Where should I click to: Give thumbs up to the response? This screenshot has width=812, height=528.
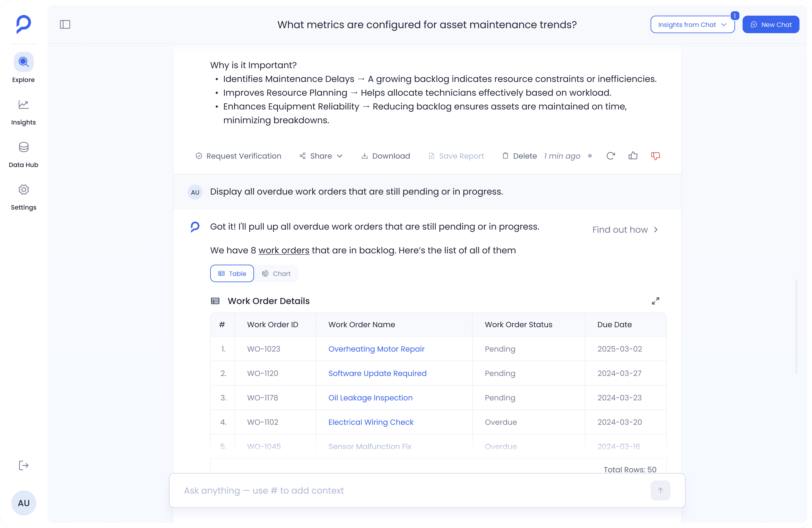[x=633, y=156]
